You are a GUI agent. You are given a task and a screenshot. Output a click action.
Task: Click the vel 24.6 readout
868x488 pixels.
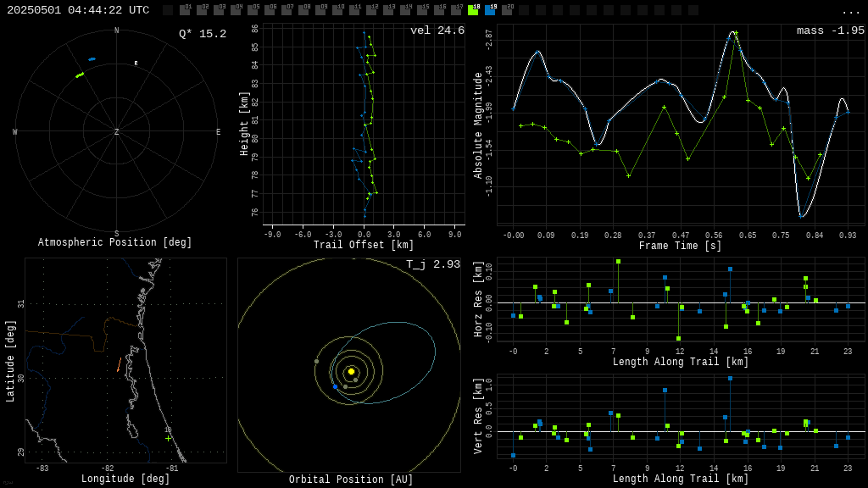437,30
